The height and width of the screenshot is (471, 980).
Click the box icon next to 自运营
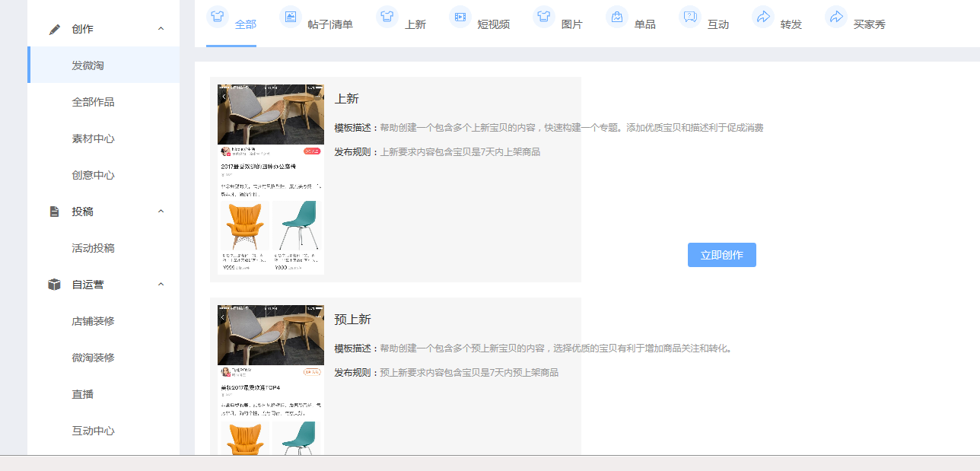click(x=54, y=285)
